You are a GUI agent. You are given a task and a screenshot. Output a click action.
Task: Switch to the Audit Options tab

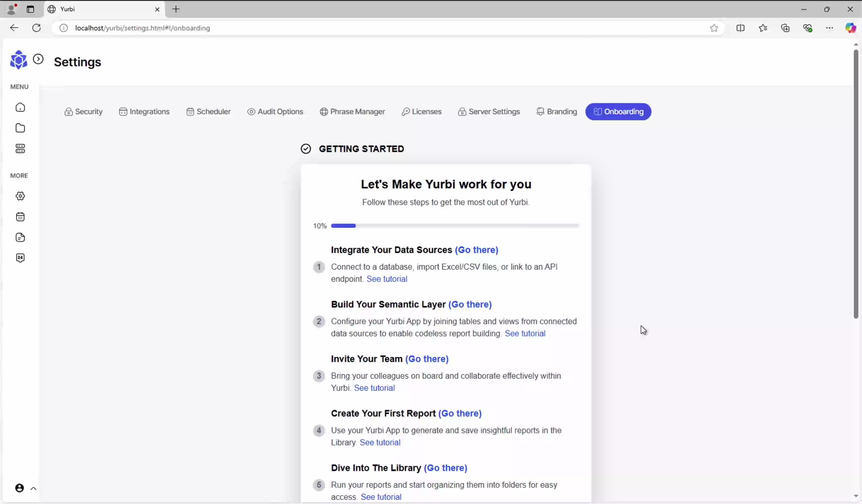[275, 112]
